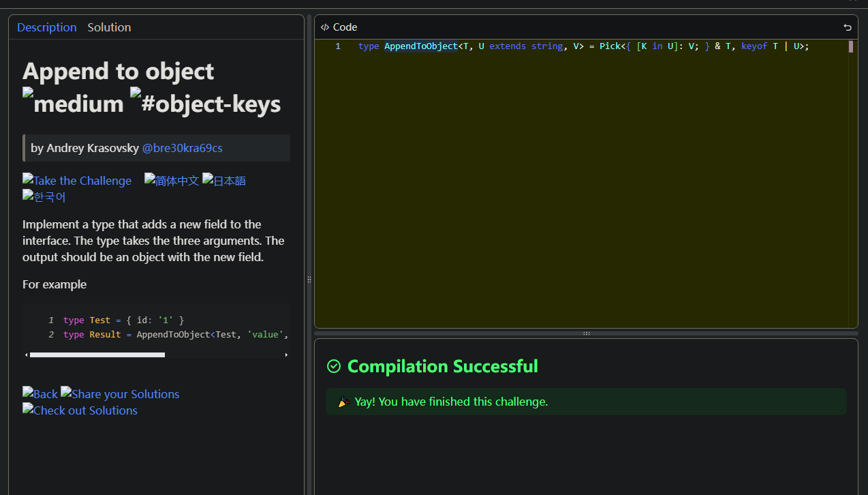Click the Compilation Successful checkmark icon

334,366
